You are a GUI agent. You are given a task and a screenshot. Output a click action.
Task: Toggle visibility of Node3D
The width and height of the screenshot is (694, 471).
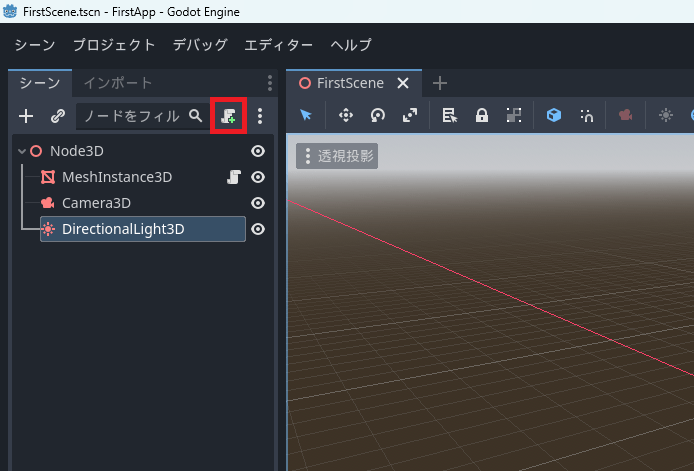(x=258, y=151)
